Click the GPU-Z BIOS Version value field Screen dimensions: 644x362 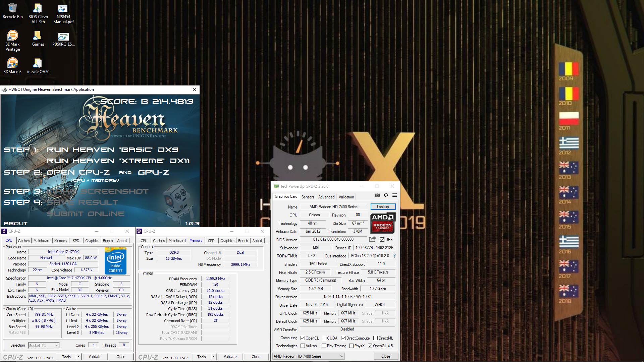click(333, 239)
